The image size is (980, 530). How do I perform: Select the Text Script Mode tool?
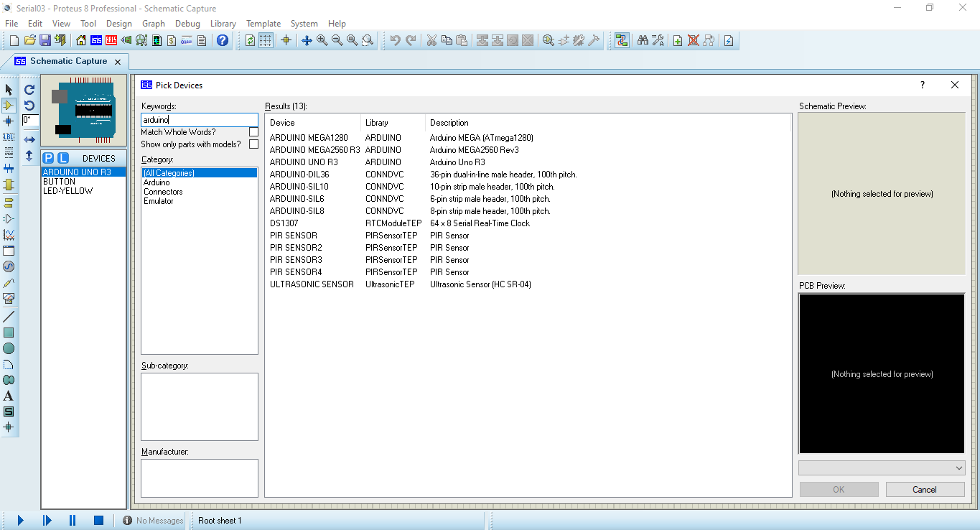point(9,152)
